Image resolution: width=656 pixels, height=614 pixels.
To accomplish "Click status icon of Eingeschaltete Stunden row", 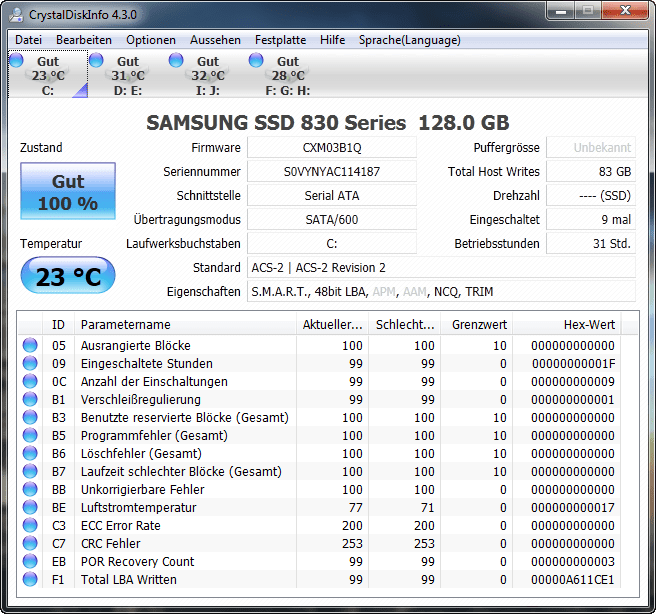I will [30, 363].
